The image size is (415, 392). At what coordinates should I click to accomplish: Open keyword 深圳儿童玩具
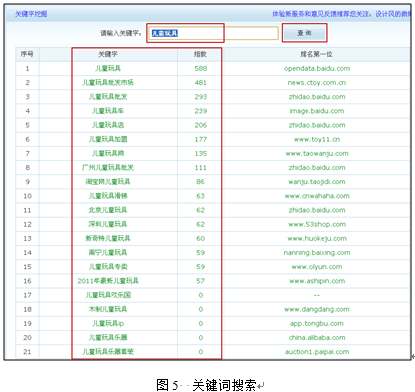(x=108, y=224)
